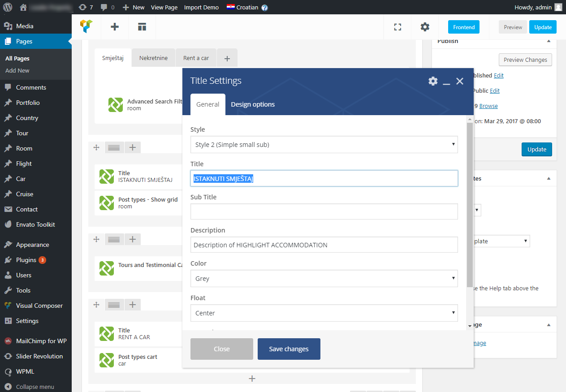566x392 pixels.
Task: Open Slider Revolution in sidebar menu
Action: [39, 356]
